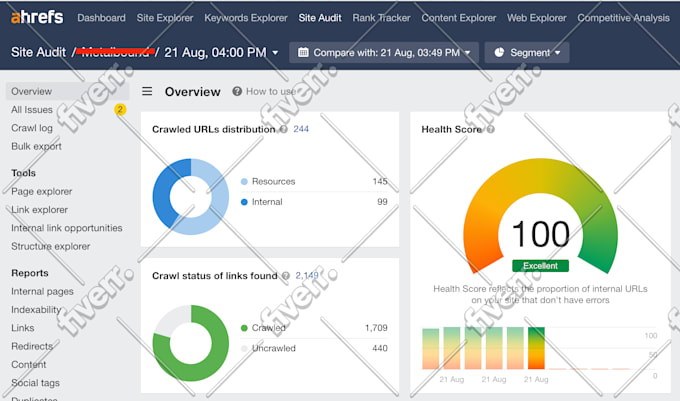Open Structure explorer
680x401 pixels.
pyautogui.click(x=51, y=246)
